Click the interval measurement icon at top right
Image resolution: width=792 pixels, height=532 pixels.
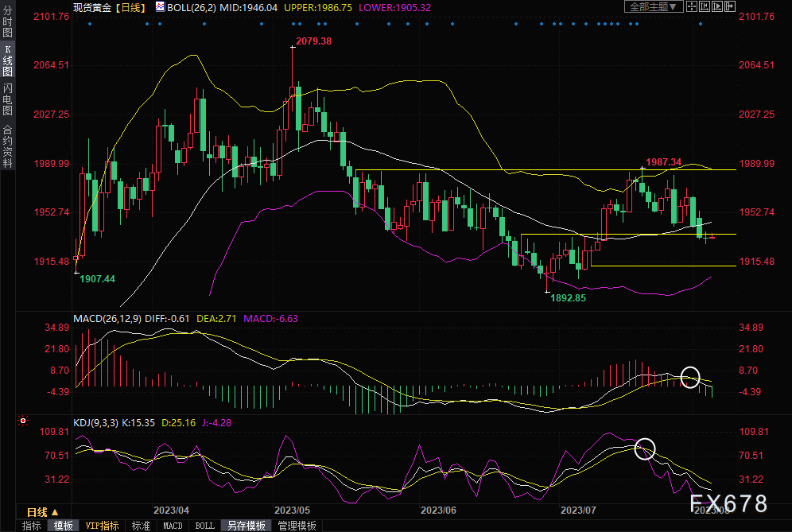click(x=703, y=6)
